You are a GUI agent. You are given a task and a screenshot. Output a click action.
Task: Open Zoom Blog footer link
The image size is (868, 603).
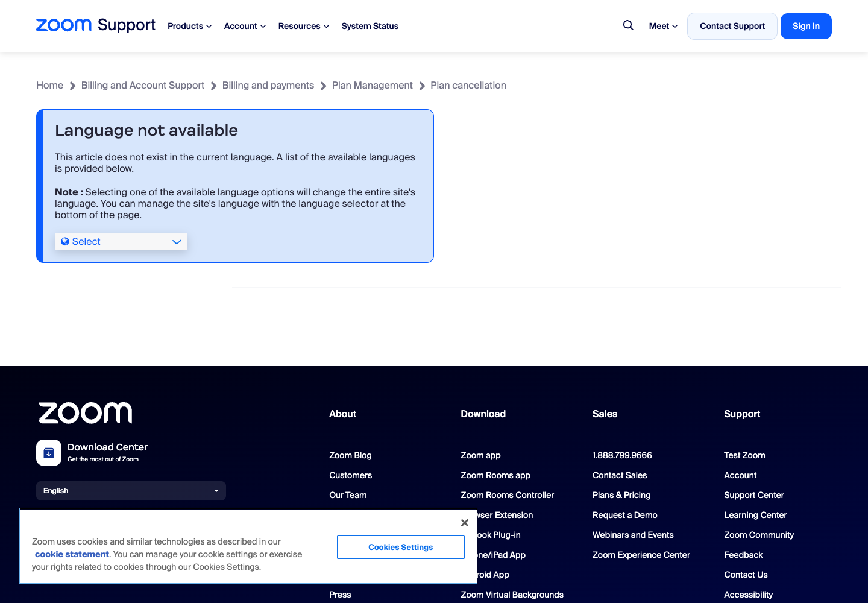point(350,455)
